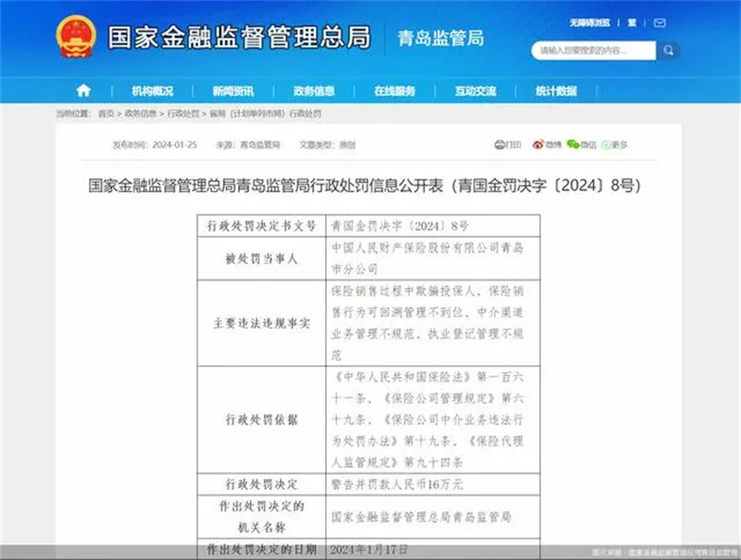The width and height of the screenshot is (741, 560).
Task: Open the 统计数据 menu
Action: (557, 91)
